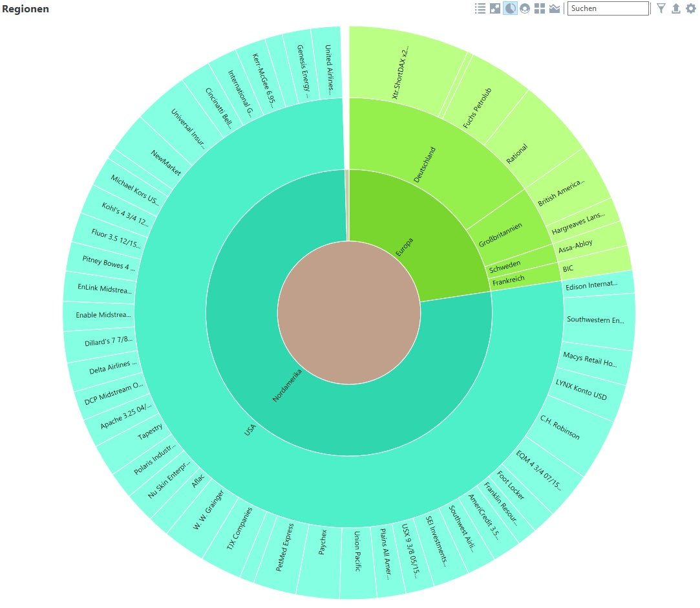
Task: Select the donut/sunburst chart icon
Action: pyautogui.click(x=525, y=8)
